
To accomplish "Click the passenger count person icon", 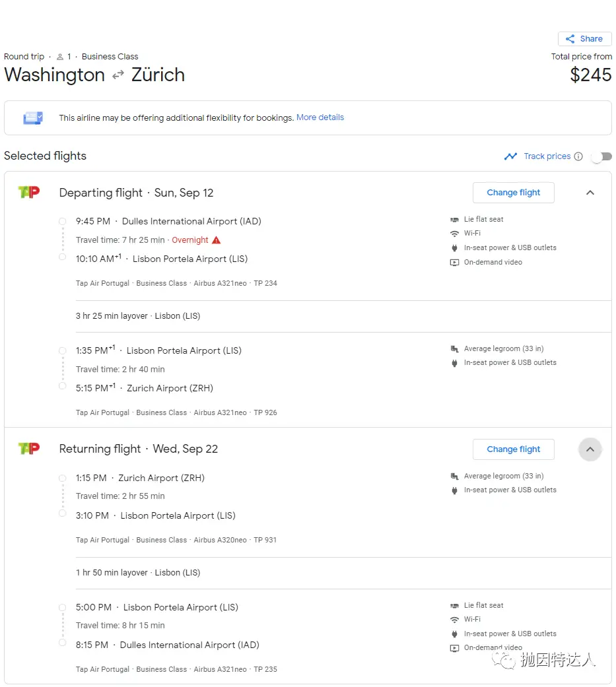I will pos(60,57).
